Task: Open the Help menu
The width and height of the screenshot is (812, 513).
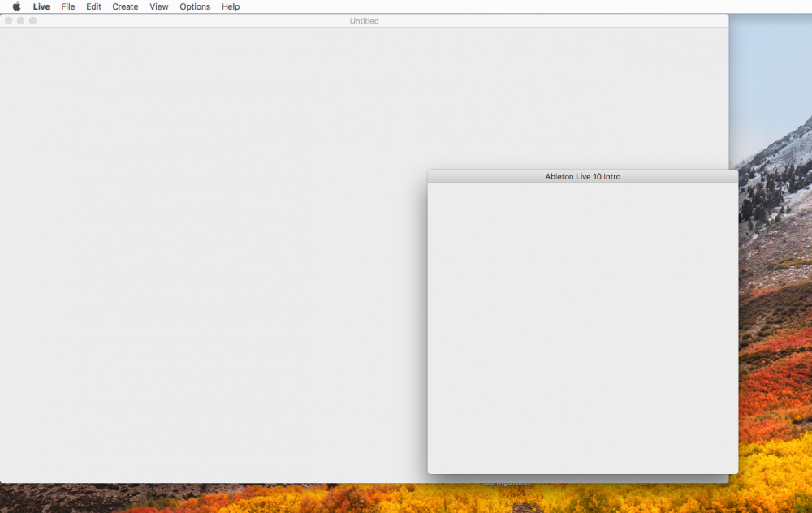Action: 231,6
